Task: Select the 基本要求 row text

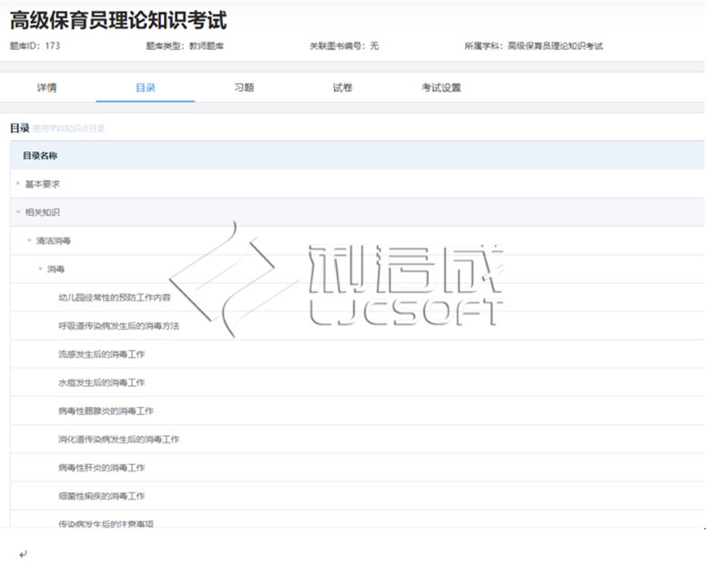Action: pos(42,185)
